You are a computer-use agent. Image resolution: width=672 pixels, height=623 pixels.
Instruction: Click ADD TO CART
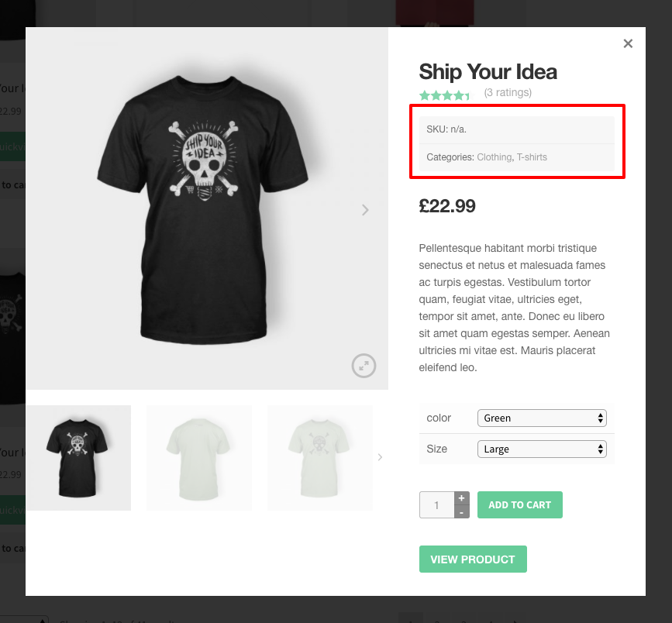(519, 504)
